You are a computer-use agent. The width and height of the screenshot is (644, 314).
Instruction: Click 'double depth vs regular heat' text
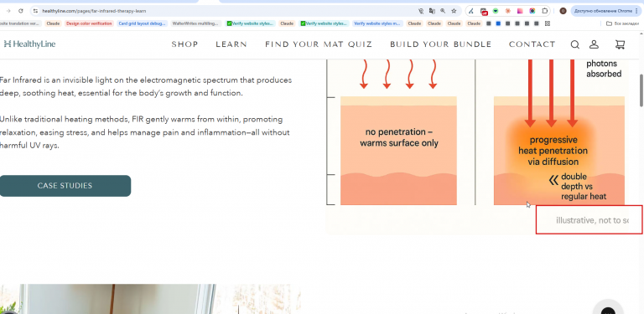584,187
